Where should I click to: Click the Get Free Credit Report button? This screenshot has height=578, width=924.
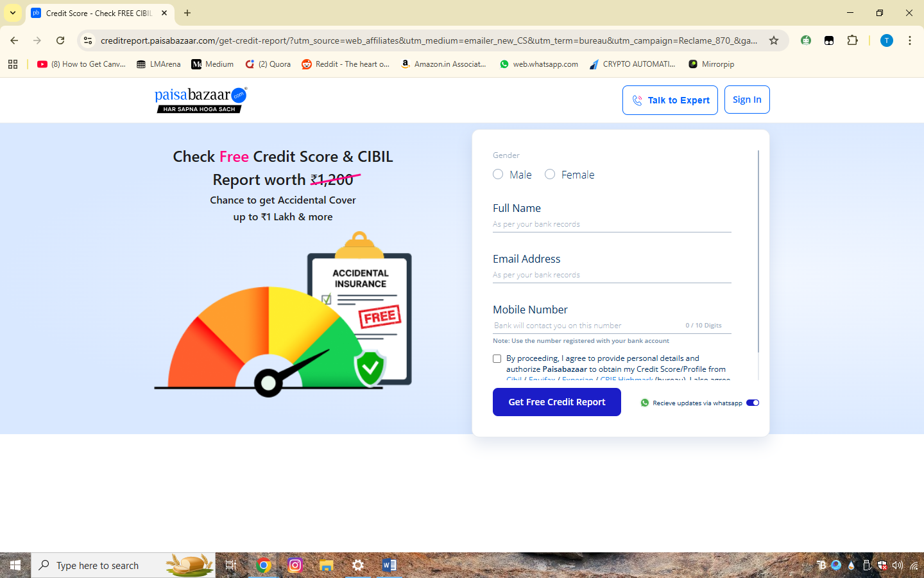point(556,402)
